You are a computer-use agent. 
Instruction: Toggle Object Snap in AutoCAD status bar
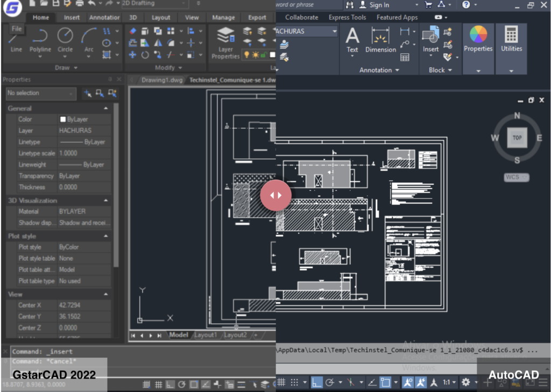coord(385,382)
